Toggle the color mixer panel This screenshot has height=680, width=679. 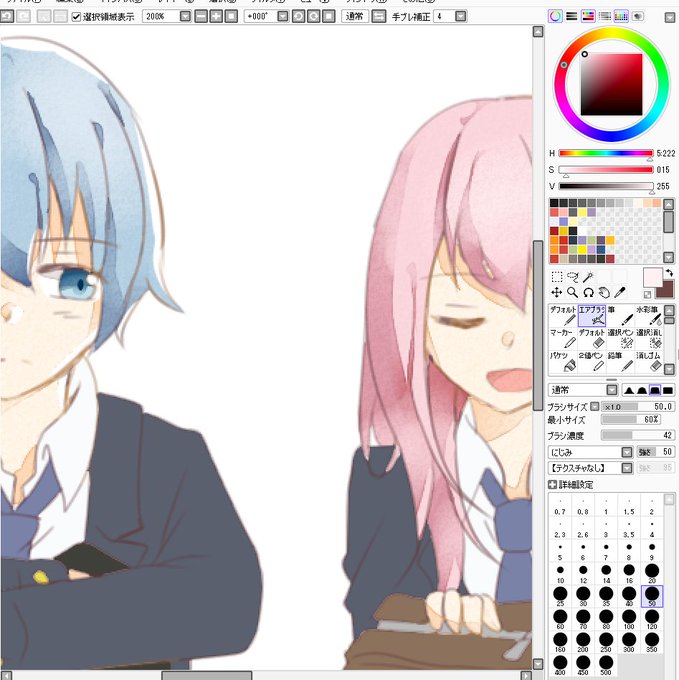[604, 16]
